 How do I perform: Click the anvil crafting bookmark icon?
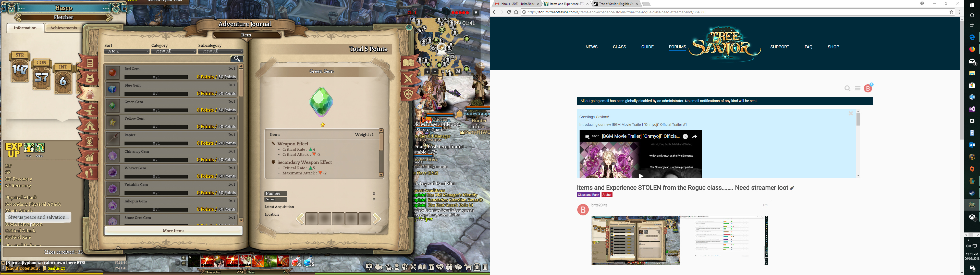[90, 109]
